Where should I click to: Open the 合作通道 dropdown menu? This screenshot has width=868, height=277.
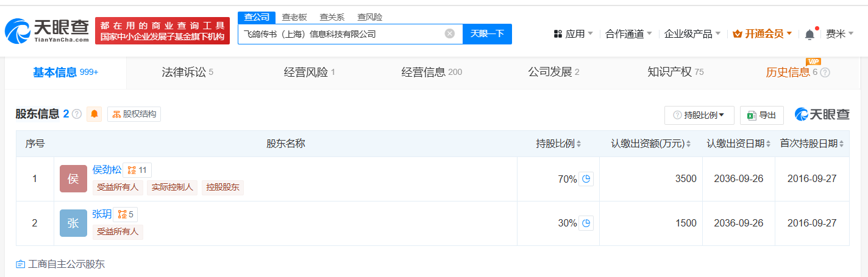628,34
